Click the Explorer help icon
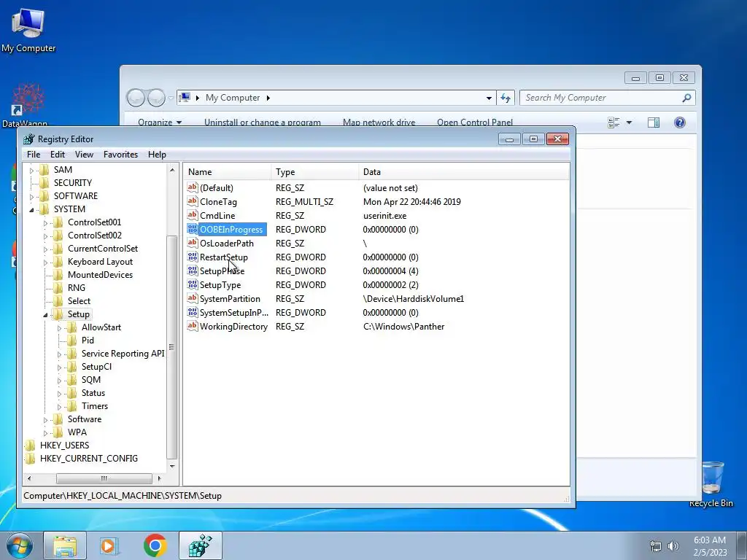747x560 pixels. (x=680, y=122)
